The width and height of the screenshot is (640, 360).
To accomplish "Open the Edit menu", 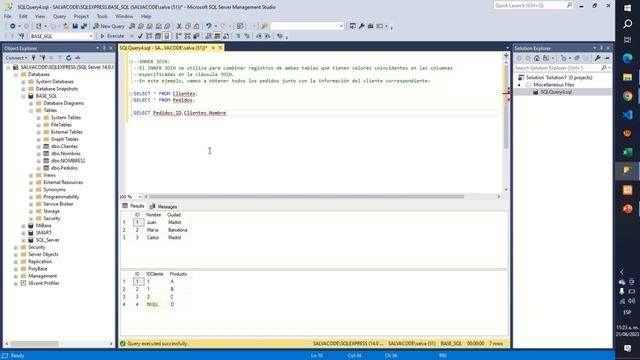I will pyautogui.click(x=23, y=16).
